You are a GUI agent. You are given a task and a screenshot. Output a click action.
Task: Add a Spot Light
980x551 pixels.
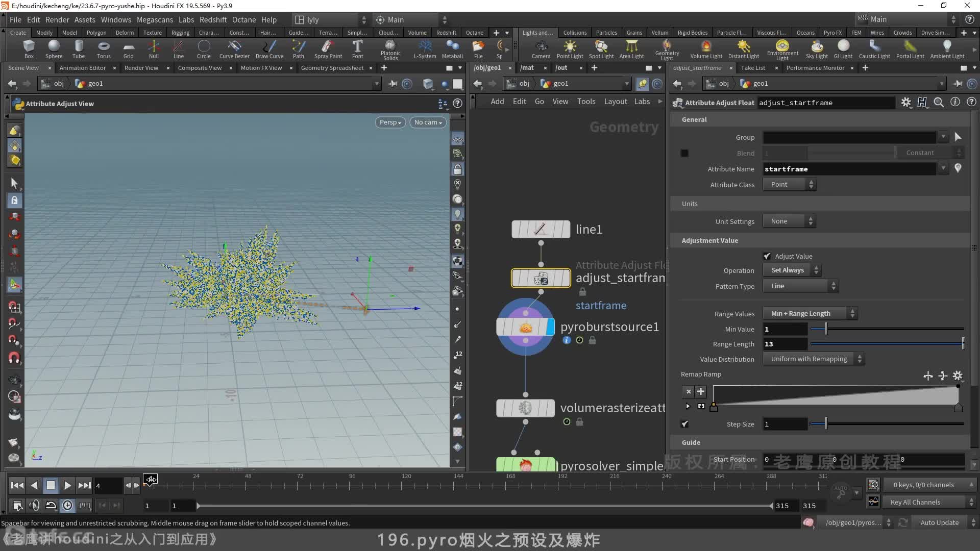(x=601, y=49)
